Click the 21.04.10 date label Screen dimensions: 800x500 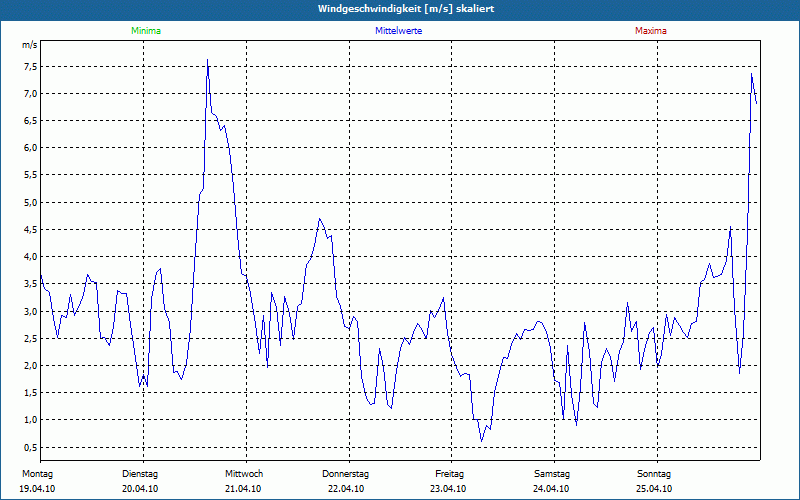(x=243, y=489)
